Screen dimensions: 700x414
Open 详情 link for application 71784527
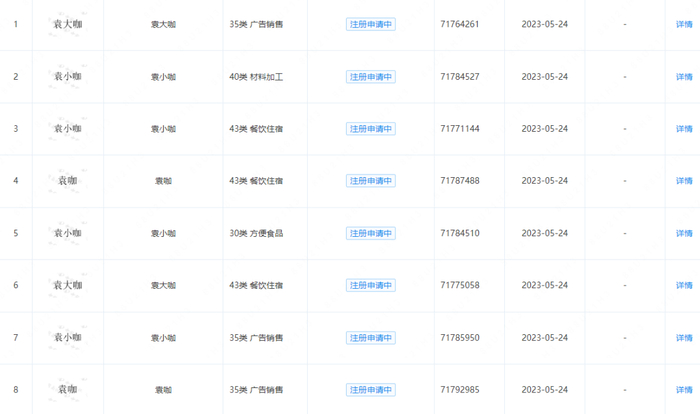point(683,76)
